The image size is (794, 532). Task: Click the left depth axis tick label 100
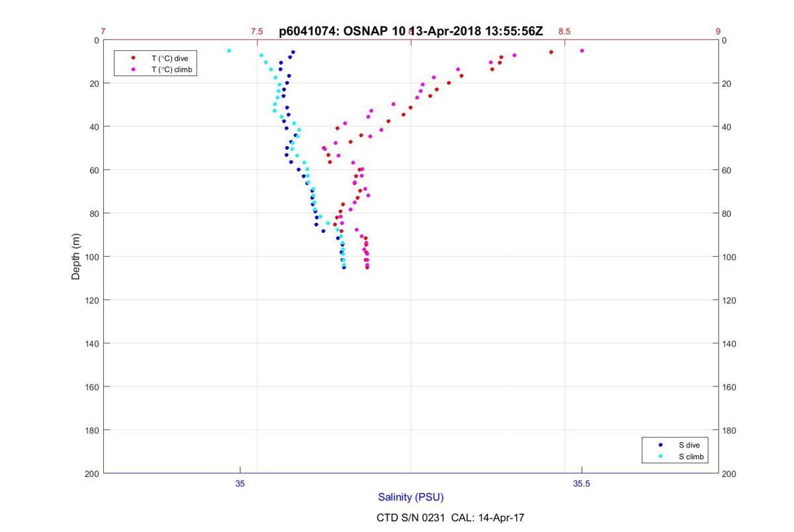coord(93,257)
